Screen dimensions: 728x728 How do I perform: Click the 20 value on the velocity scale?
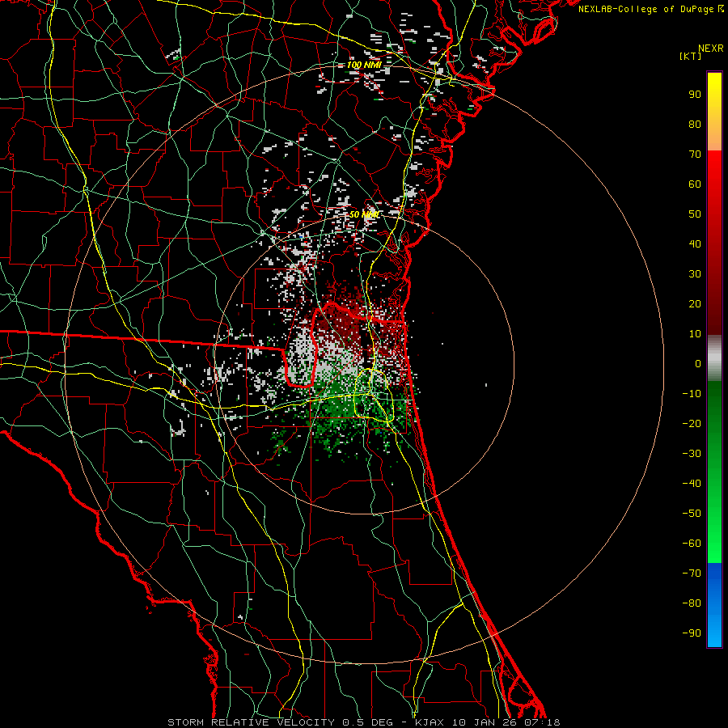click(695, 304)
